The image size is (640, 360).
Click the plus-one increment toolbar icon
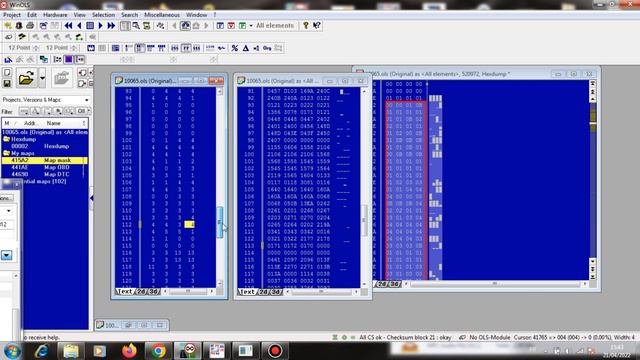coord(256,48)
